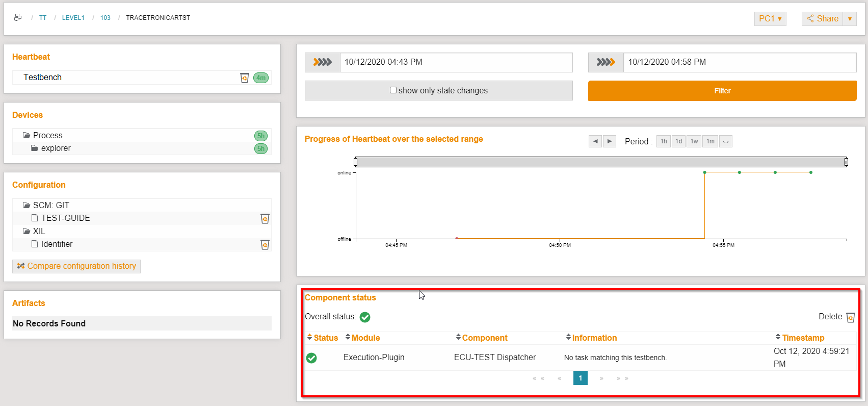Click the end date arrows icon
The width and height of the screenshot is (868, 406).
606,62
